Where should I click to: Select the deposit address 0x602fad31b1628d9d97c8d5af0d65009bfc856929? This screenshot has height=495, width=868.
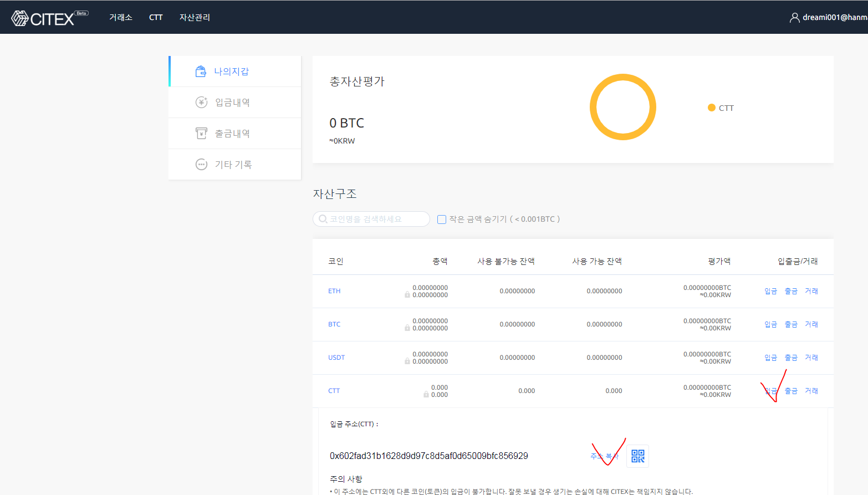[429, 456]
